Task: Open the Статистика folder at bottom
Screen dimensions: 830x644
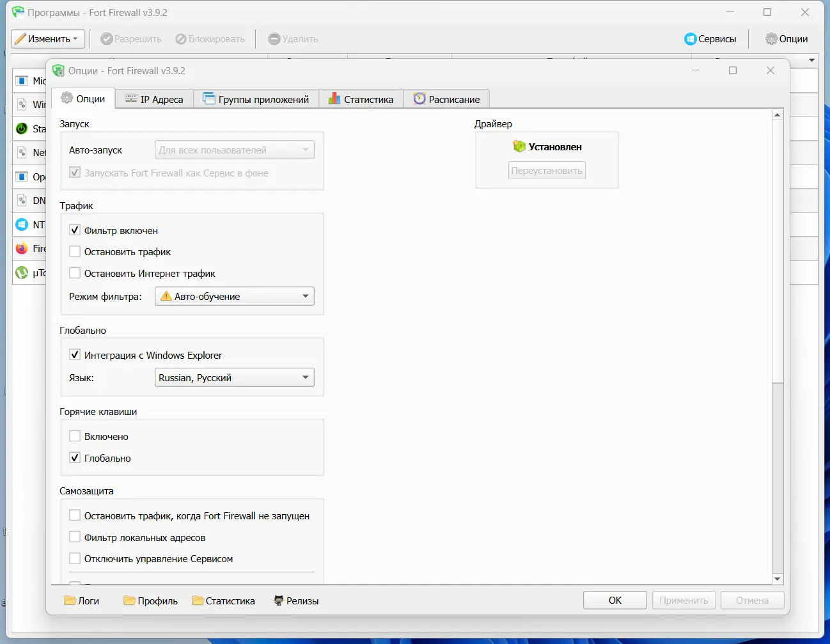Action: coord(198,601)
